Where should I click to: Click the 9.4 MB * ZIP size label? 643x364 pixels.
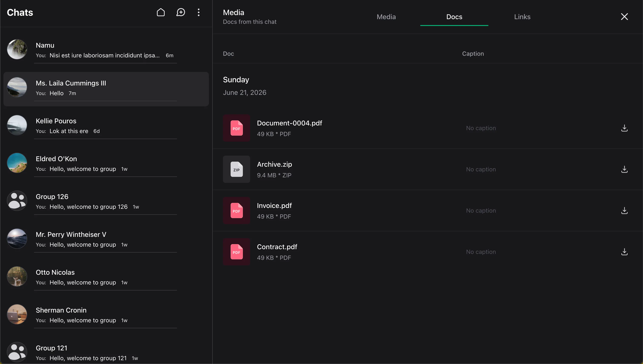[274, 175]
